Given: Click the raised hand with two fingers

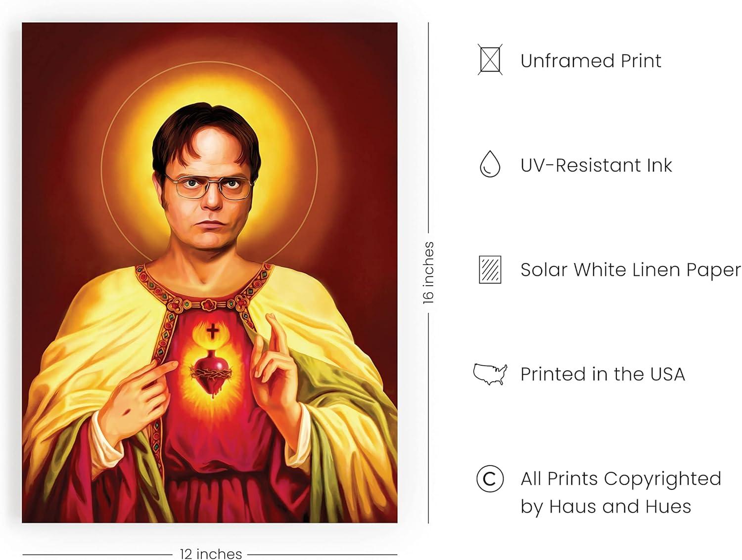Looking at the screenshot, I should tap(275, 368).
